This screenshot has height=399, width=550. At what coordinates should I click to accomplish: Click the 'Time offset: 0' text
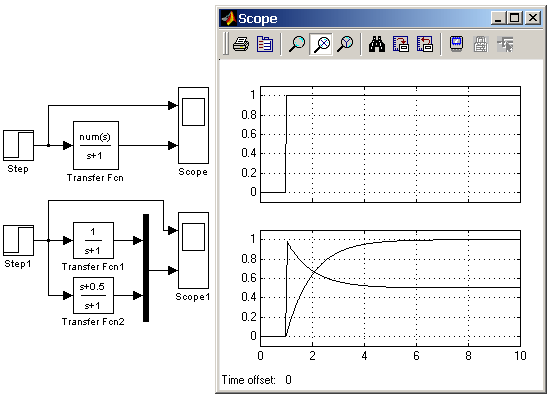[x=256, y=380]
